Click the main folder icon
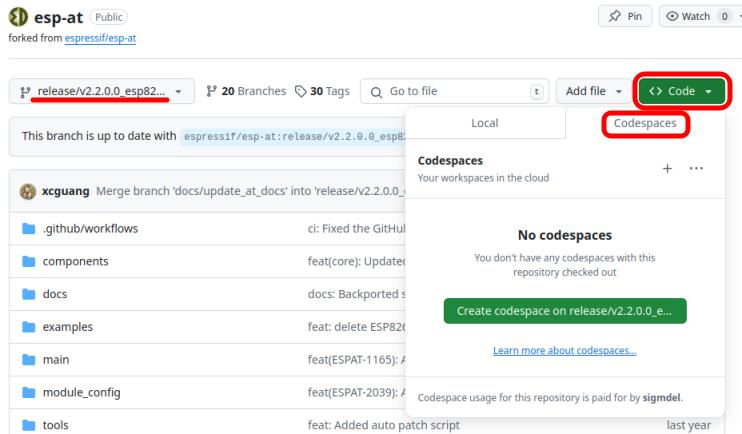Screen dimensions: 742x434 click(x=24, y=359)
